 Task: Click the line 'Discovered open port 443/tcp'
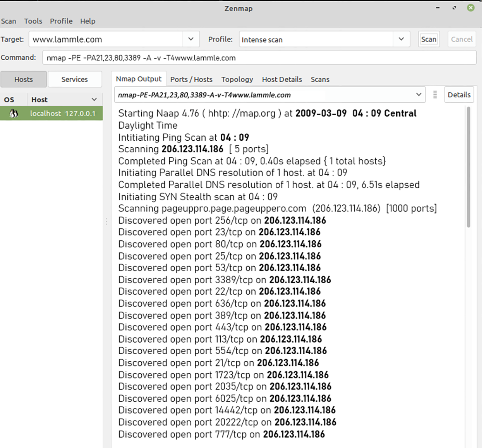223,327
